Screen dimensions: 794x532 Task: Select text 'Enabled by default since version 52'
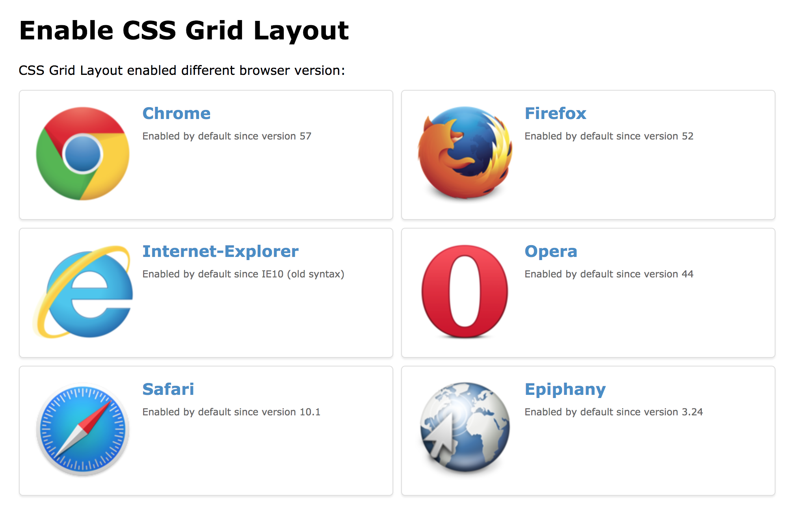click(x=609, y=136)
